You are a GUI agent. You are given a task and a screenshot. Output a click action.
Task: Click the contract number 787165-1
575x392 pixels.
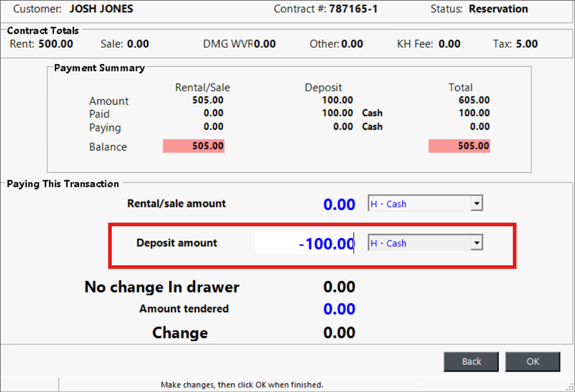pos(353,9)
